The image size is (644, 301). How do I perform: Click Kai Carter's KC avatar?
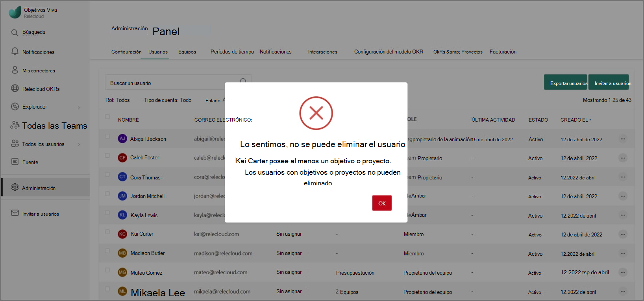(x=122, y=234)
